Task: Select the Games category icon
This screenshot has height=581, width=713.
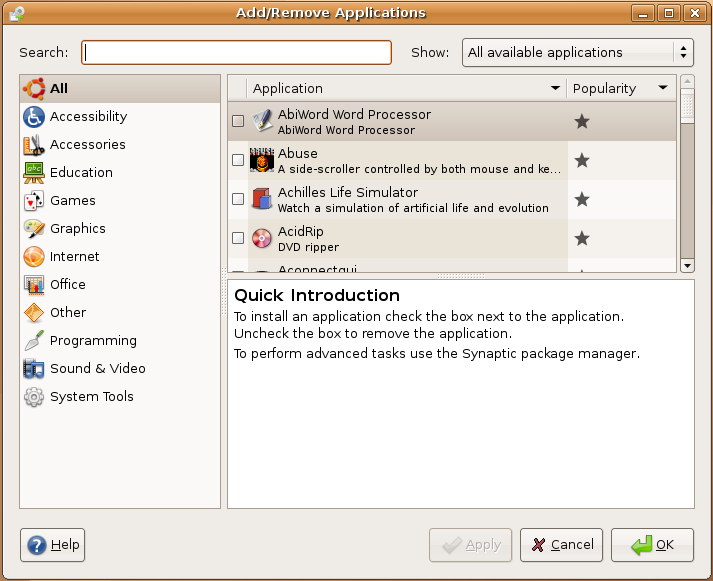Action: [33, 201]
